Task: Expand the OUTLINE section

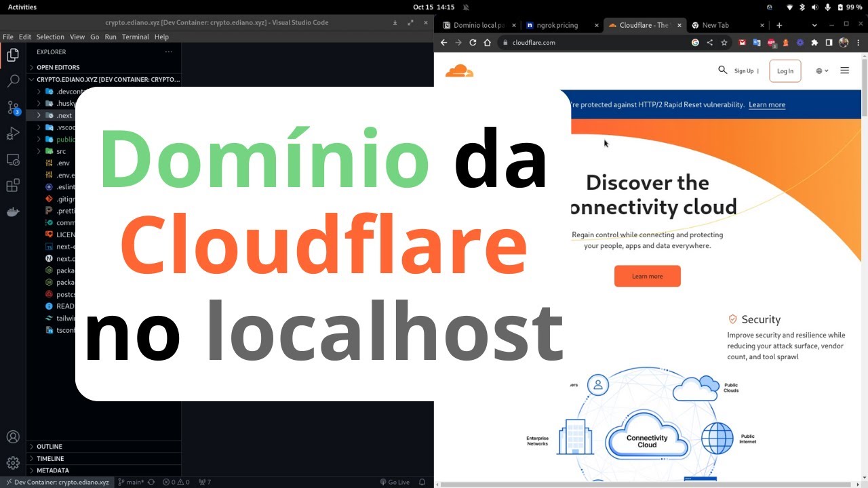Action: 104,447
